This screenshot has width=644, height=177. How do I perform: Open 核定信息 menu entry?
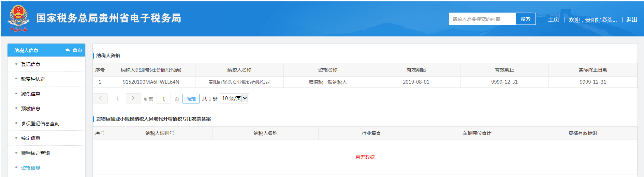(31, 138)
